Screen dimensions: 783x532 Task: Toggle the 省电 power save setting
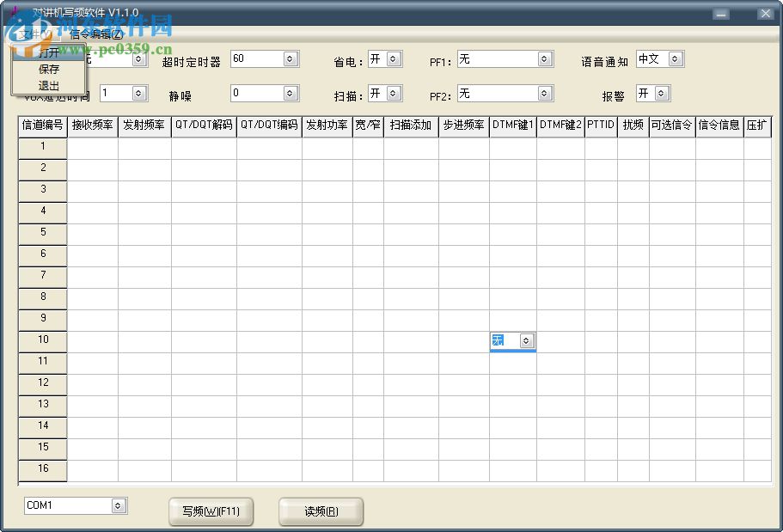(x=385, y=58)
